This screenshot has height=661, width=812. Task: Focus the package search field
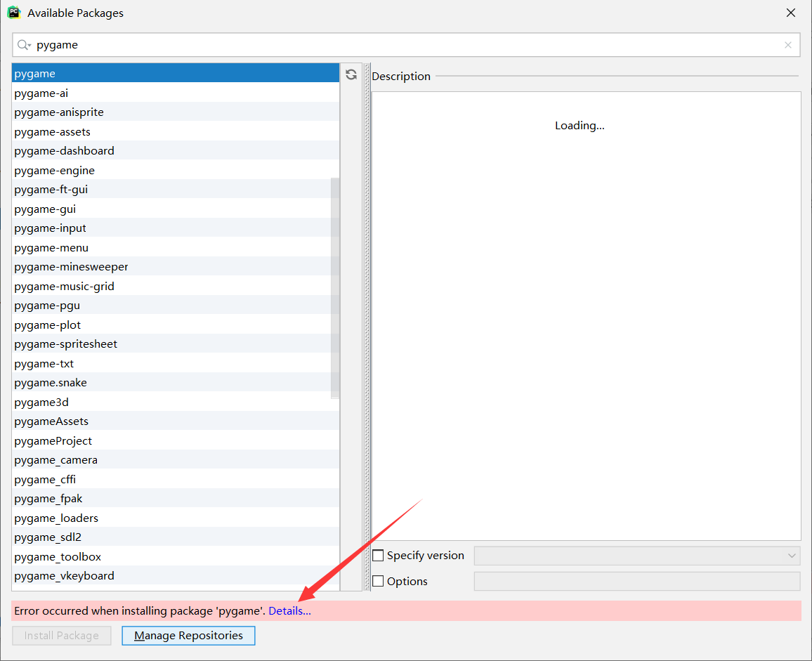click(406, 45)
